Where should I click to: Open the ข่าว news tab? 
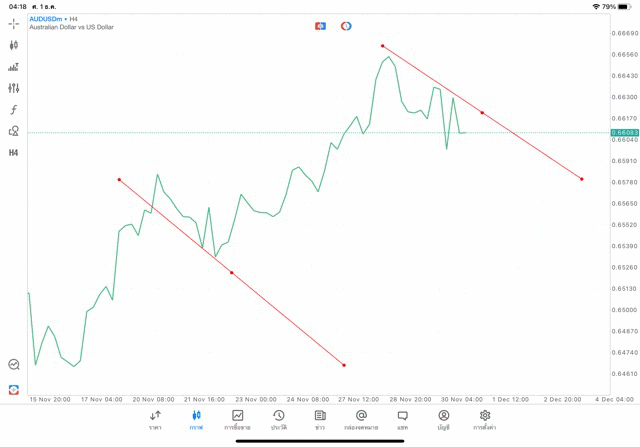pos(320,420)
